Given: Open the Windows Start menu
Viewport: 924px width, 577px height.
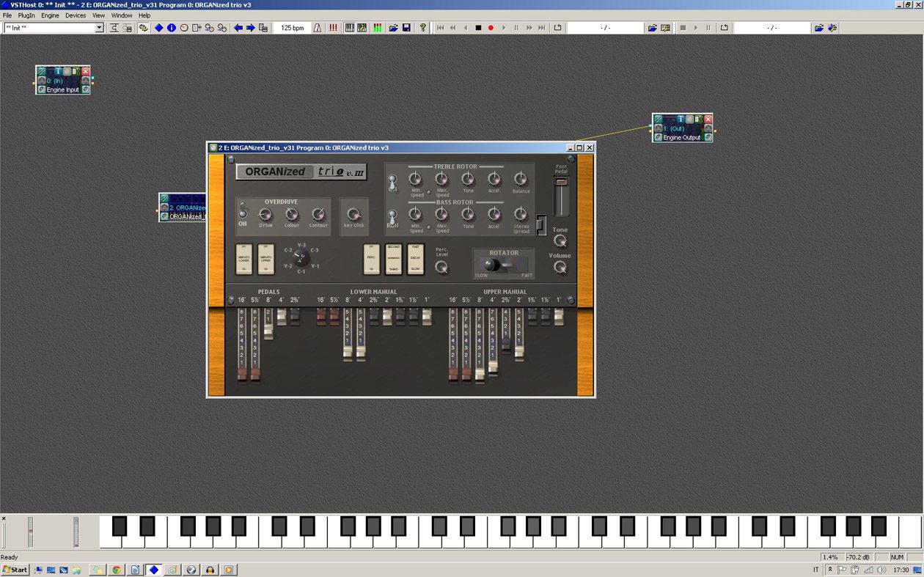Looking at the screenshot, I should point(15,570).
